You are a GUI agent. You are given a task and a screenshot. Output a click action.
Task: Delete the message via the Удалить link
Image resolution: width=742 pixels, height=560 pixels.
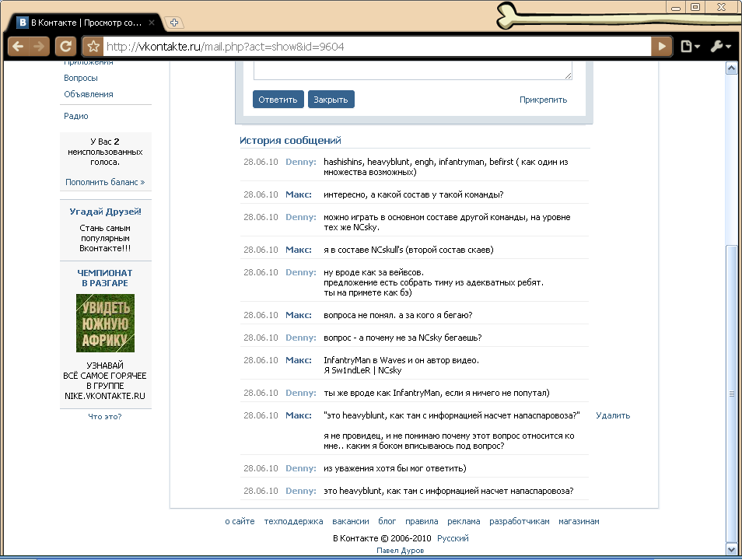click(x=613, y=415)
